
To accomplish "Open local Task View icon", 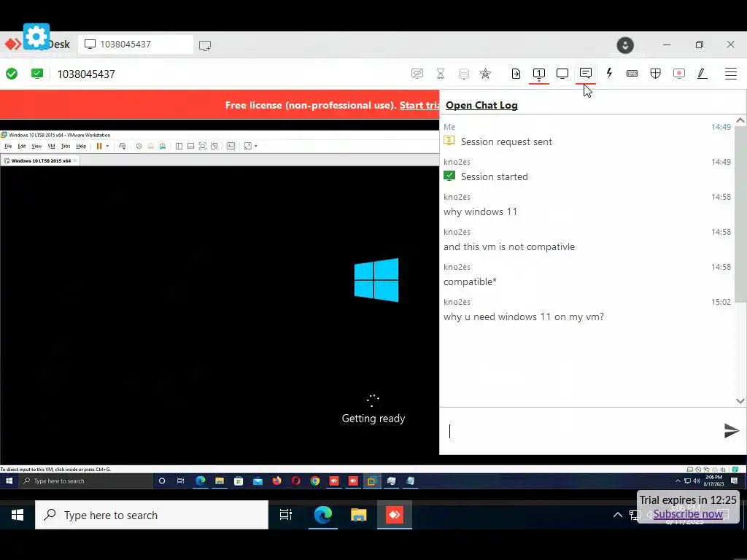I will pos(286,516).
